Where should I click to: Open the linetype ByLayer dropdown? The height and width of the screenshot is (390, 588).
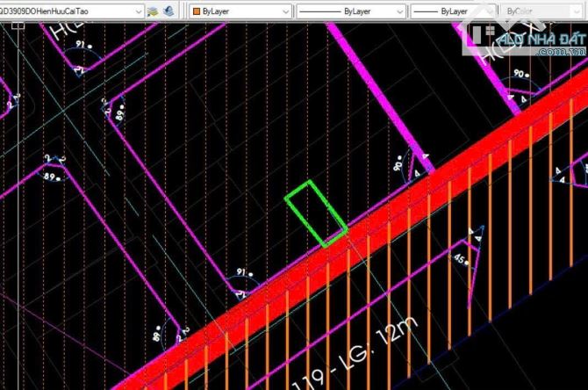click(x=399, y=11)
